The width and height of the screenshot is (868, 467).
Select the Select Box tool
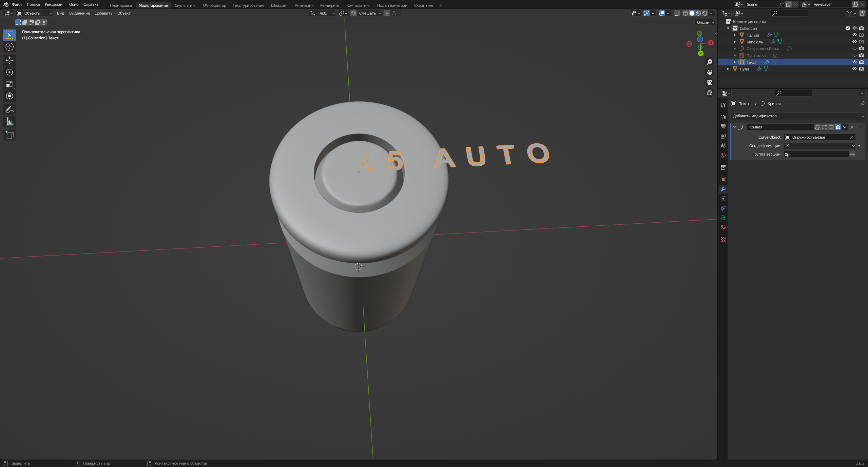[x=9, y=35]
